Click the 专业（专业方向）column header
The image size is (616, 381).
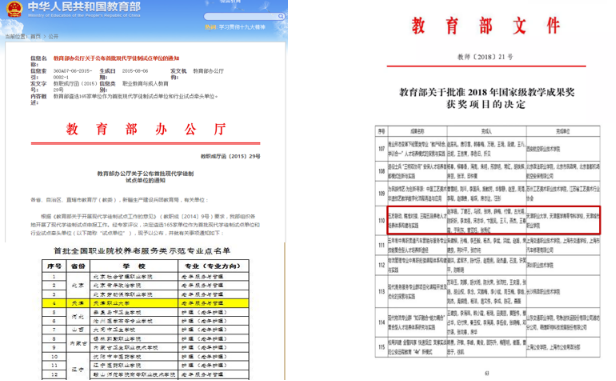point(213,266)
